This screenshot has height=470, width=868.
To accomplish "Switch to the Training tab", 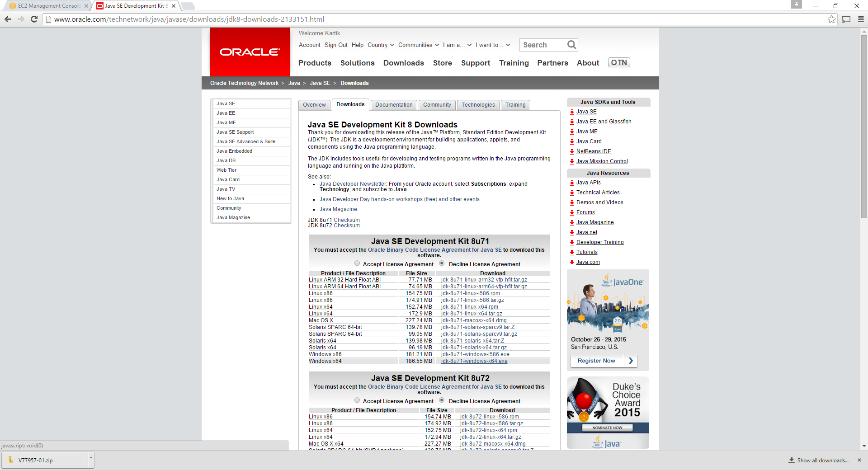I will [x=515, y=105].
